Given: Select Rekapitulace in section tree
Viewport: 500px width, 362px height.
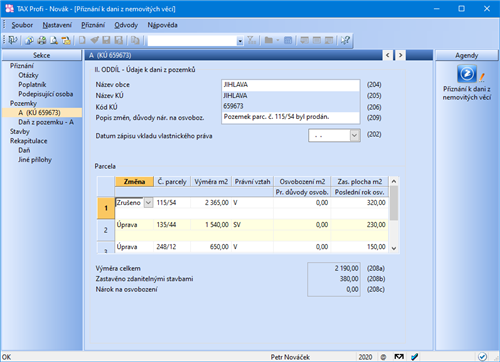Looking at the screenshot, I should pos(28,141).
